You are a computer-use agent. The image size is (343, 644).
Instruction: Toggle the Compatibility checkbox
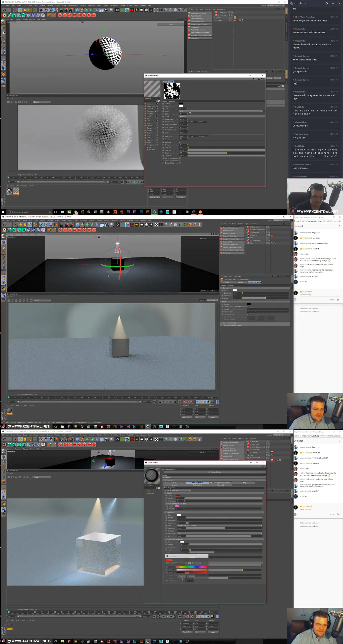pyautogui.click(x=180, y=163)
